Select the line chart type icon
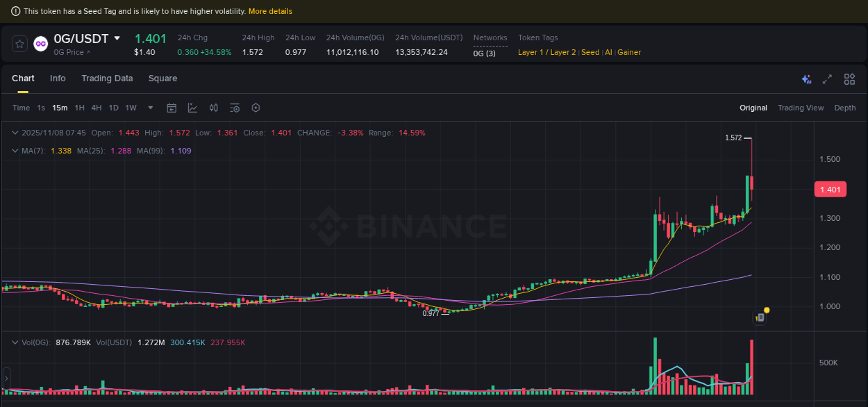Image resolution: width=868 pixels, height=407 pixels. tap(192, 108)
